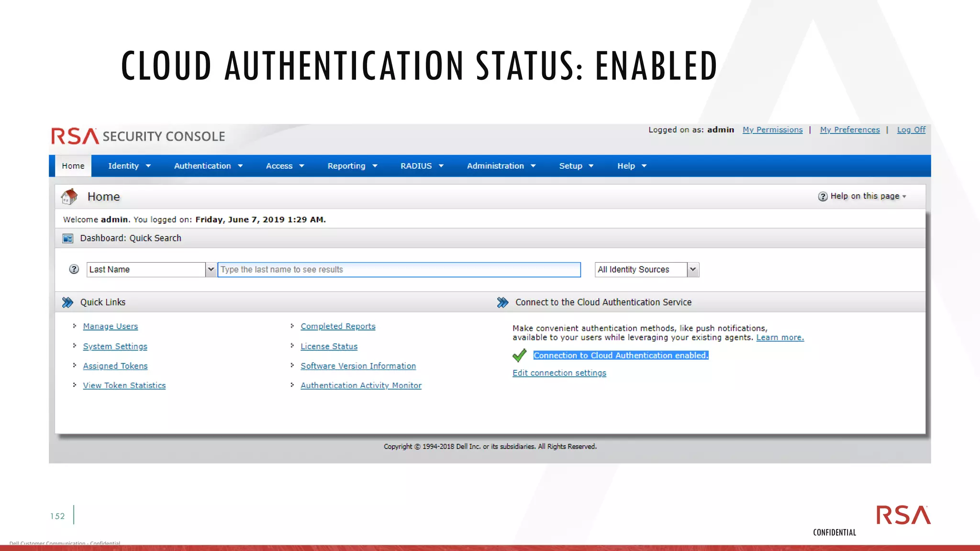
Task: Expand the Access menu arrow
Action: tap(301, 166)
